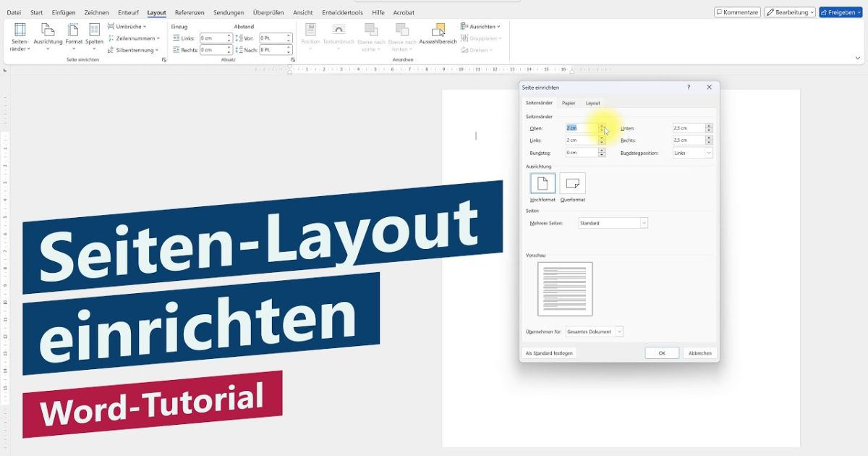
Task: Select Querformat orientation
Action: [573, 185]
